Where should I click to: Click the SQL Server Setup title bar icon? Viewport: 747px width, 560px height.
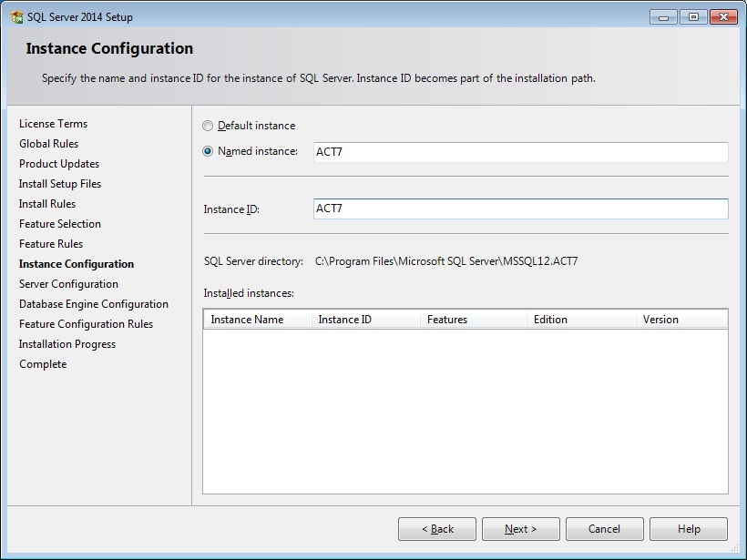tap(16, 15)
